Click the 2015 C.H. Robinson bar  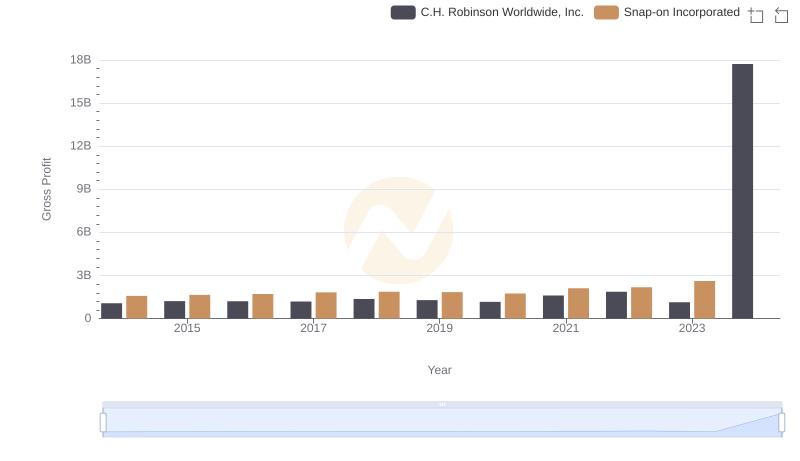(x=174, y=310)
